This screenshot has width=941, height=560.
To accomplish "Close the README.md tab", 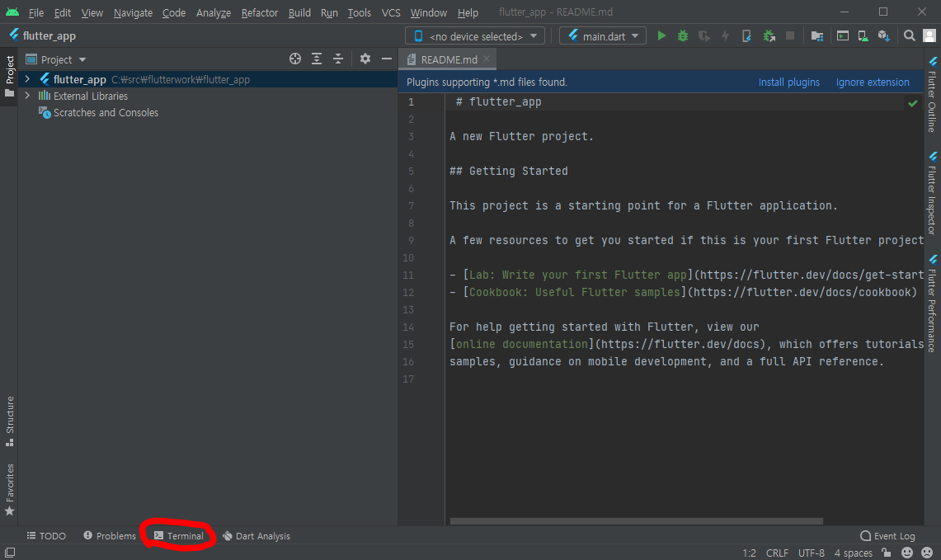I will [487, 59].
